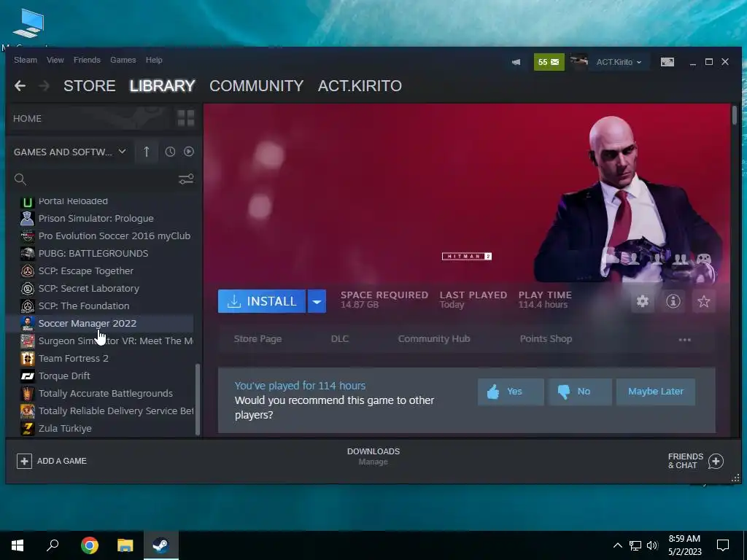Select Torque Drift game icon

28,376
